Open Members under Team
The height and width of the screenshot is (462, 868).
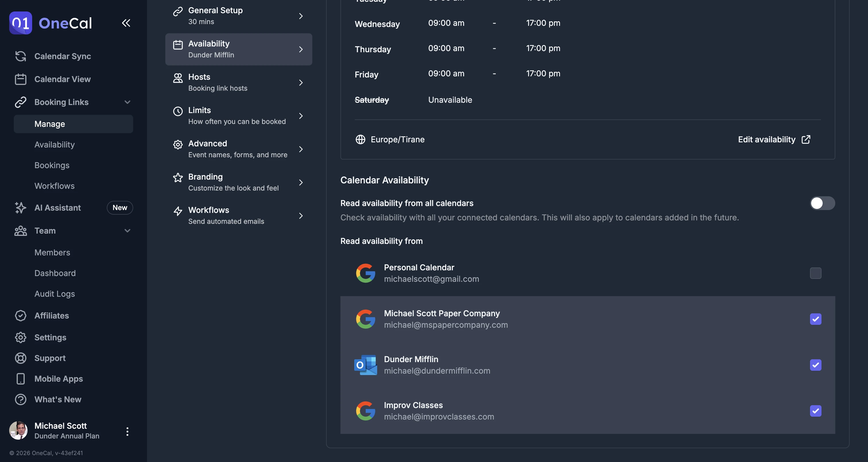[x=52, y=253]
